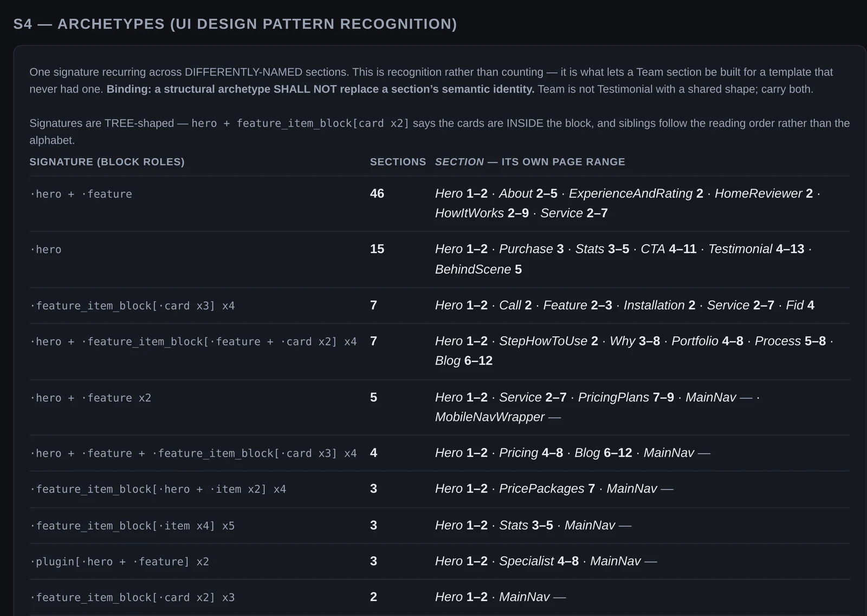Image resolution: width=867 pixels, height=616 pixels.
Task: Select '·feature_item_block[·card x3] x4' signature
Action: coord(132,306)
